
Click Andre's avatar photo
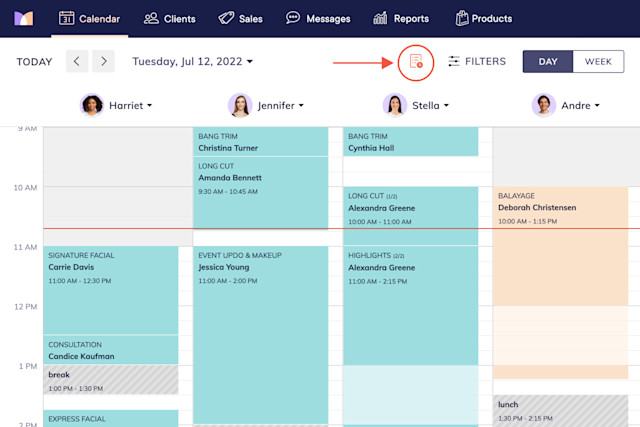(544, 105)
